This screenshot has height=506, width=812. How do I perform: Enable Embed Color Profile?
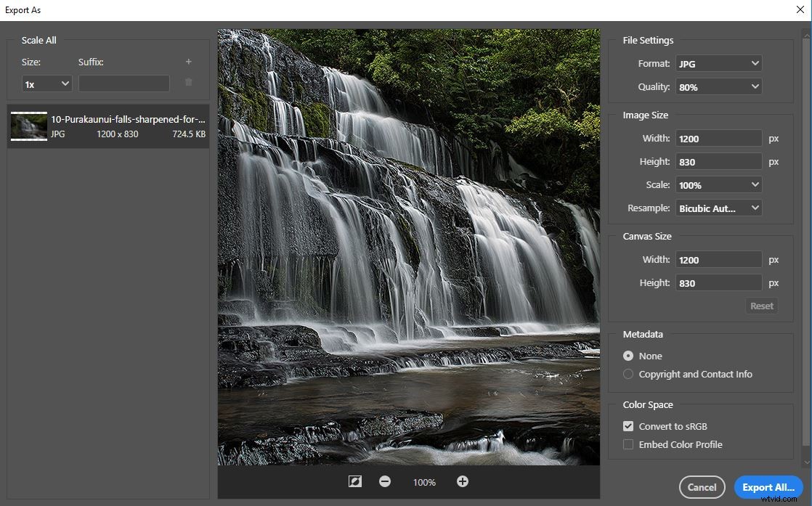628,444
